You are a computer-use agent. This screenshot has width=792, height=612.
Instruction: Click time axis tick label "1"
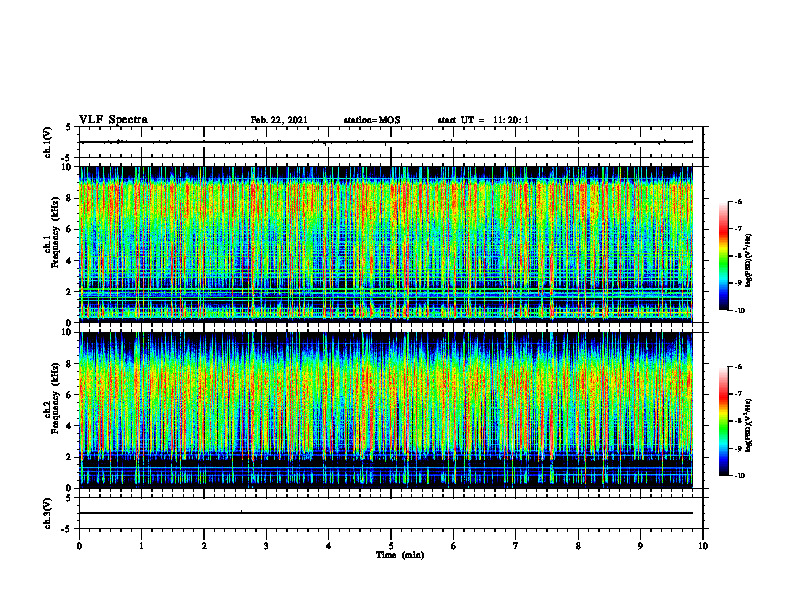click(141, 546)
